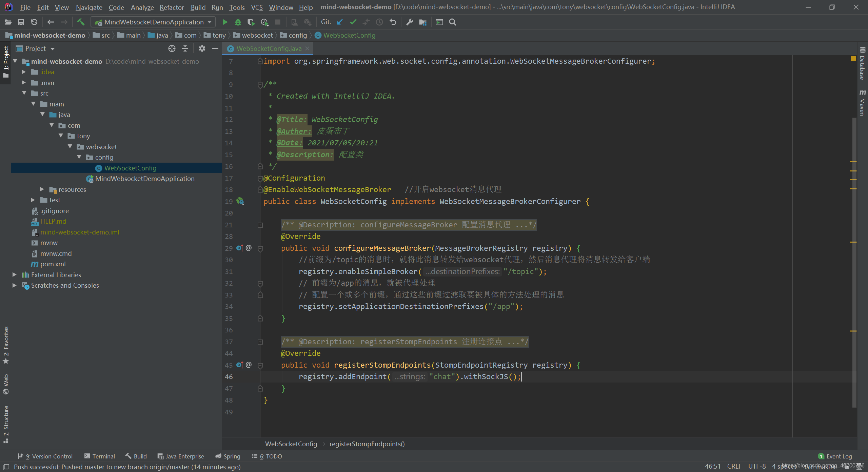Open Search Everywhere magnifier icon

coord(452,22)
